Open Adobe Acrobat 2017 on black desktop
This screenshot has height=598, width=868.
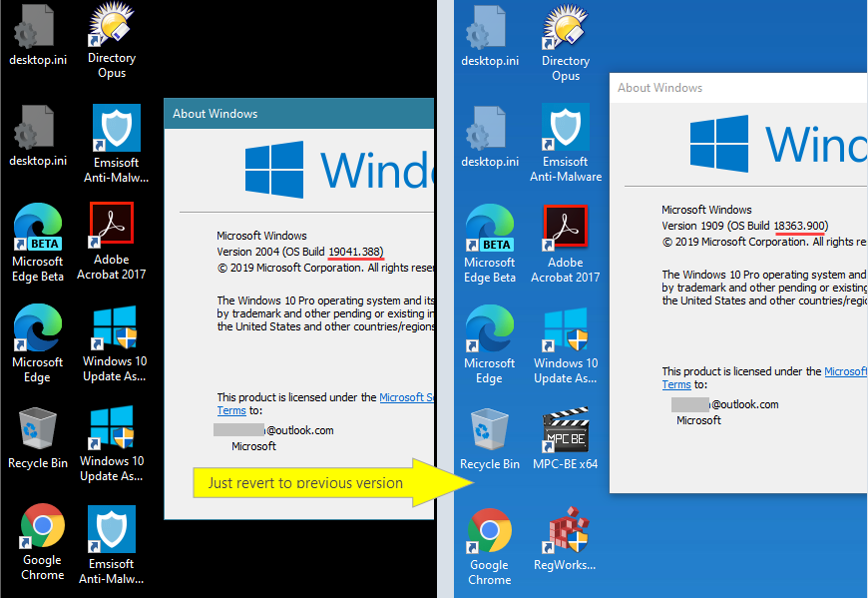click(112, 241)
